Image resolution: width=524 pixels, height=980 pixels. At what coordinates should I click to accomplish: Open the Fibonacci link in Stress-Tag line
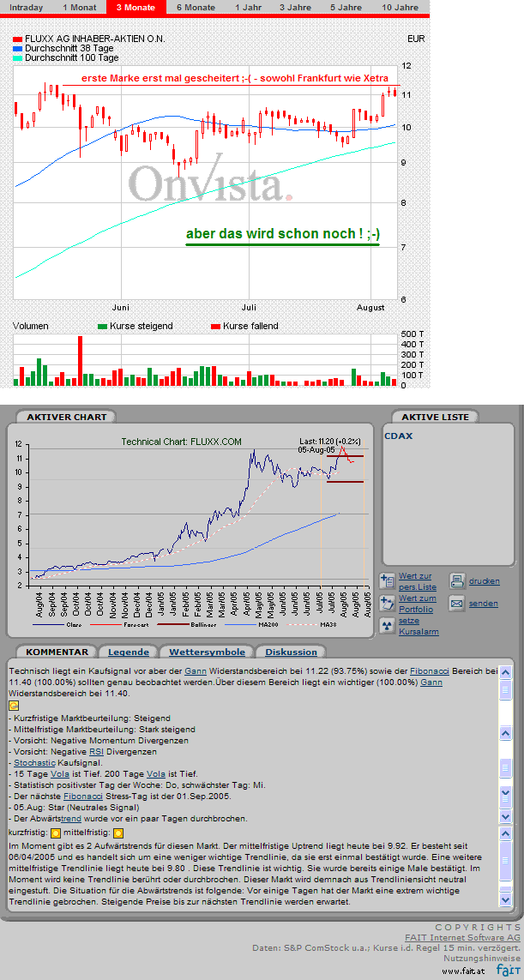(x=82, y=797)
